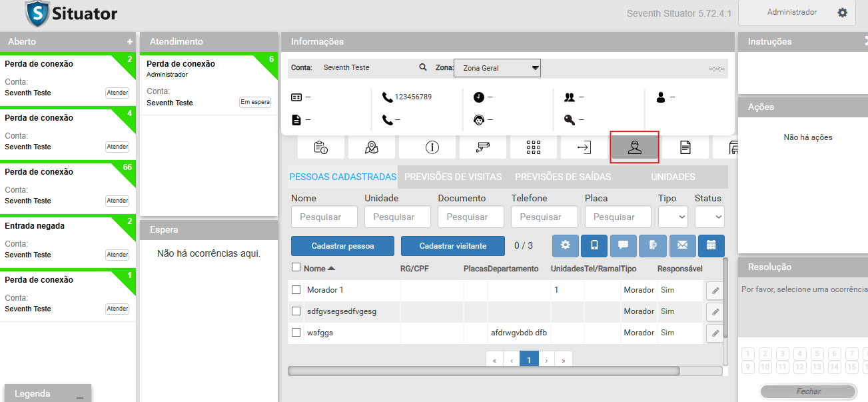This screenshot has height=402, width=868.
Task: Toggle the select-all checkbox in table header
Action: (x=296, y=267)
